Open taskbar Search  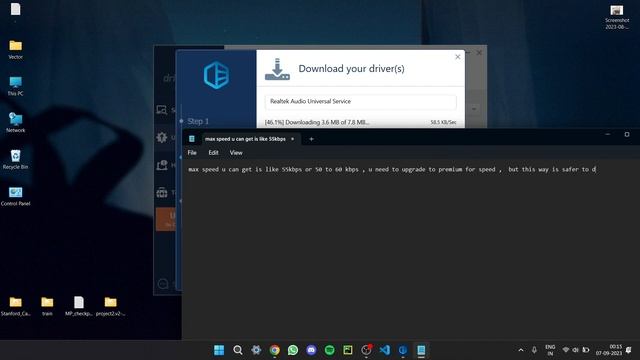238,350
